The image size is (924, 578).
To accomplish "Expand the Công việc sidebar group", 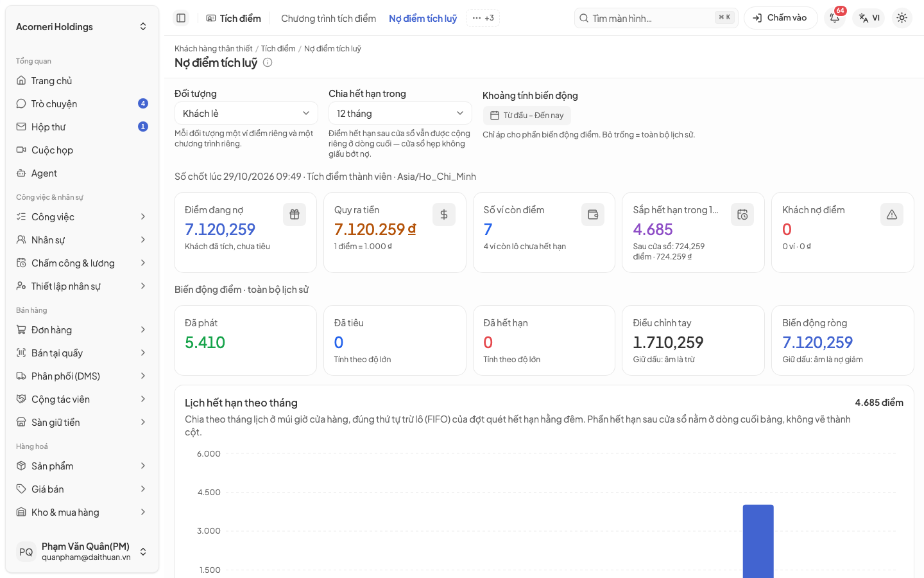I will tap(82, 217).
